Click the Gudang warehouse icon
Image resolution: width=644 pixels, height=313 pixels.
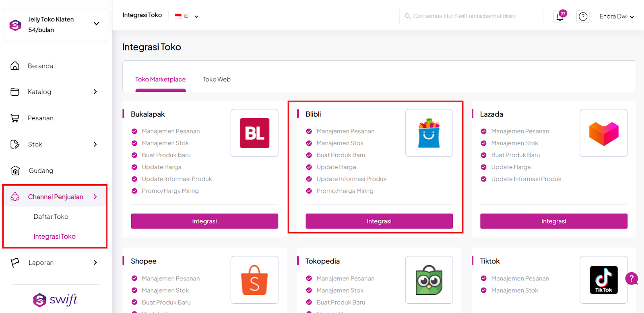coord(15,171)
